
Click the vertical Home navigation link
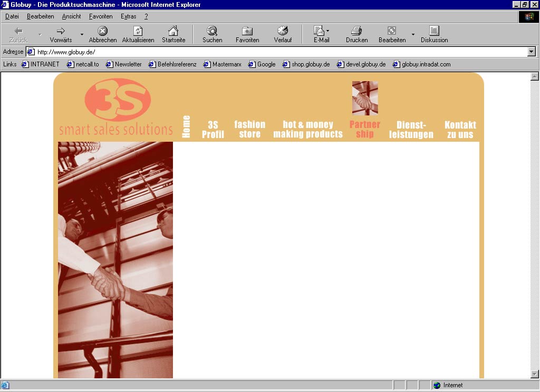tap(186, 126)
